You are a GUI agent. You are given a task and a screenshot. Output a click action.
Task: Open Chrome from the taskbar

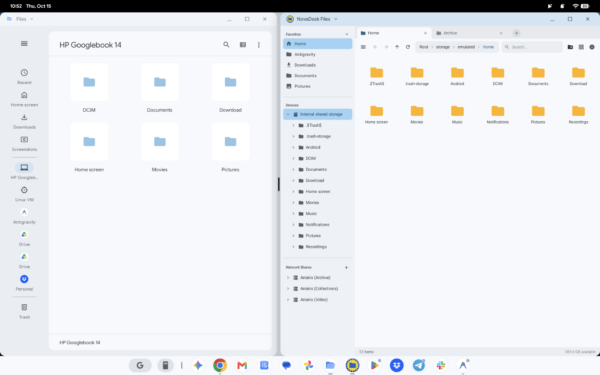click(220, 365)
